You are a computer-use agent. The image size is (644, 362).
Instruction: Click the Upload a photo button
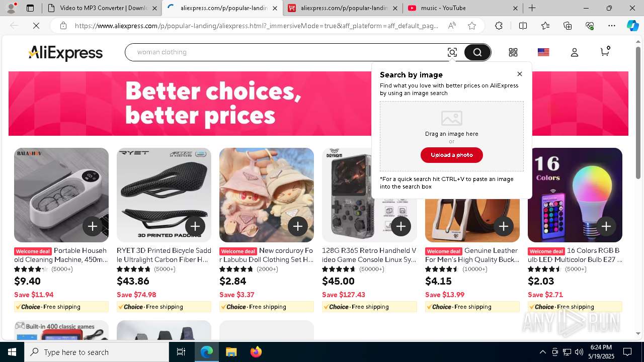point(452,155)
